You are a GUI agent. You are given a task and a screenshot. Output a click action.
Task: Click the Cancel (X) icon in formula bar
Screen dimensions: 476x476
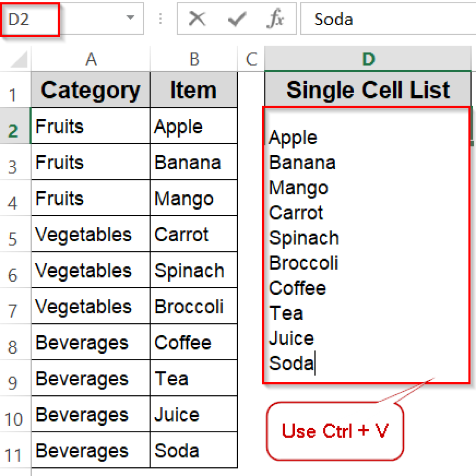click(x=197, y=19)
